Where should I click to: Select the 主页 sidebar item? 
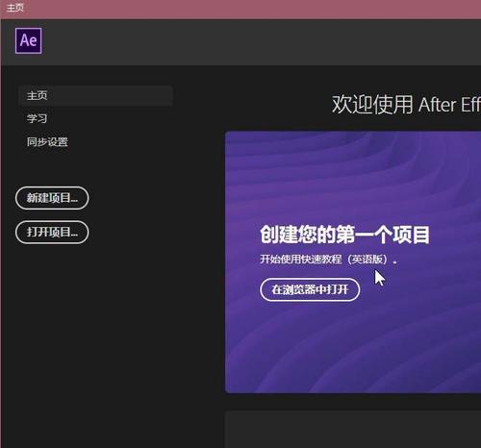(x=95, y=95)
